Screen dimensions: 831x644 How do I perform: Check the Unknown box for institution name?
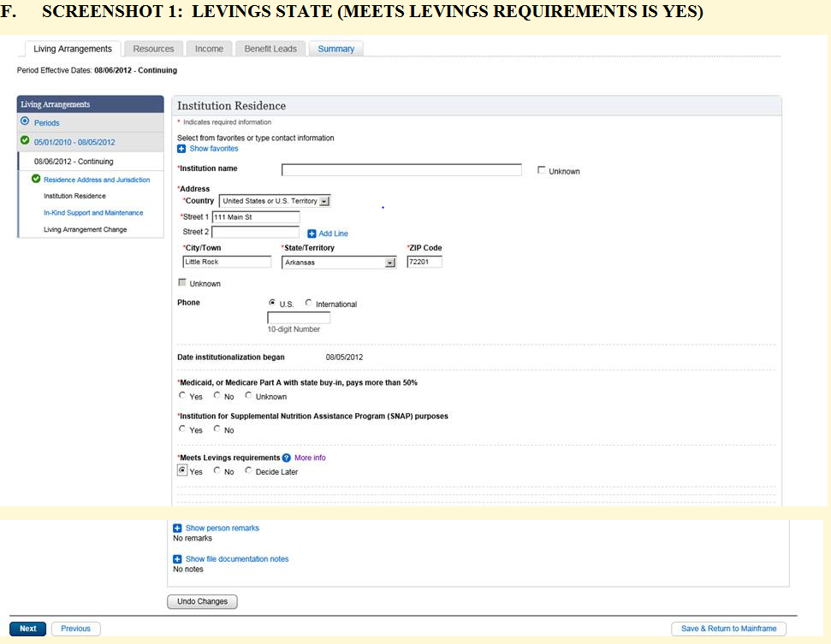click(541, 171)
